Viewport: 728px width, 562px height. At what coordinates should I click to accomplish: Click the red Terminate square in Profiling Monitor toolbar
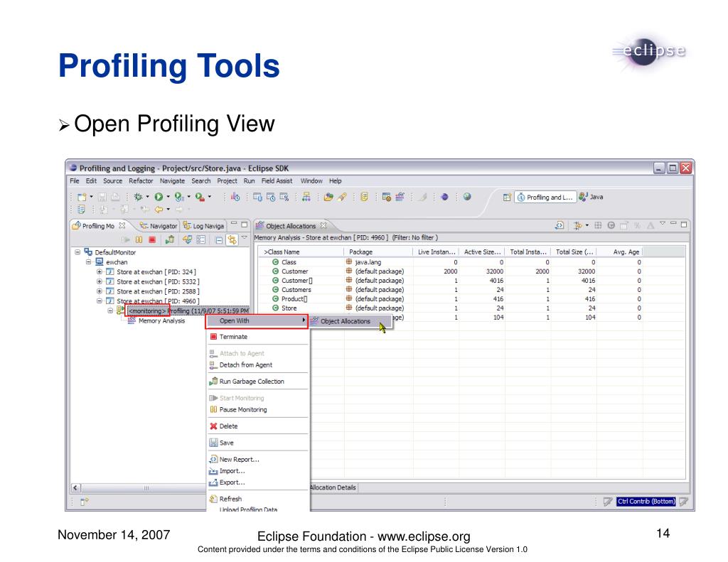[152, 239]
